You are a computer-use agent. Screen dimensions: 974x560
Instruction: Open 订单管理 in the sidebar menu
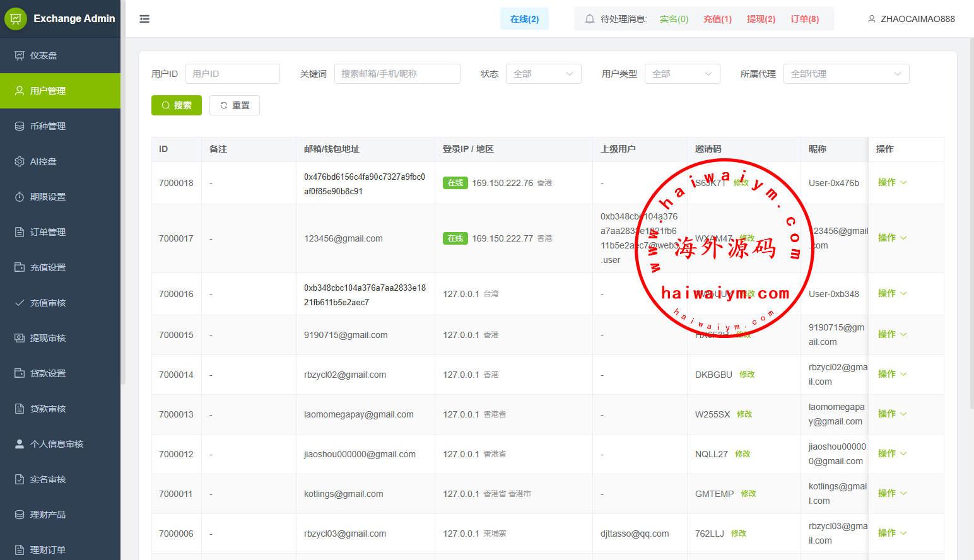pyautogui.click(x=48, y=232)
